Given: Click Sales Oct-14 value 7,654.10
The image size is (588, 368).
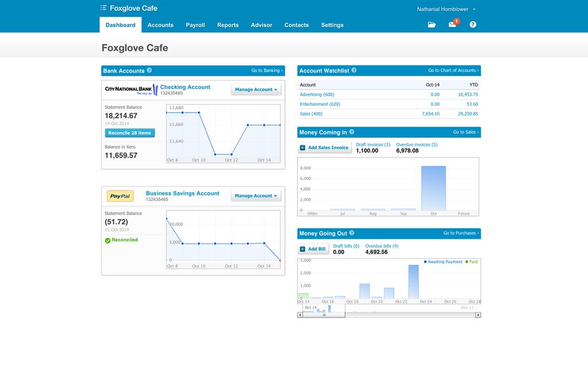Looking at the screenshot, I should click(x=431, y=114).
